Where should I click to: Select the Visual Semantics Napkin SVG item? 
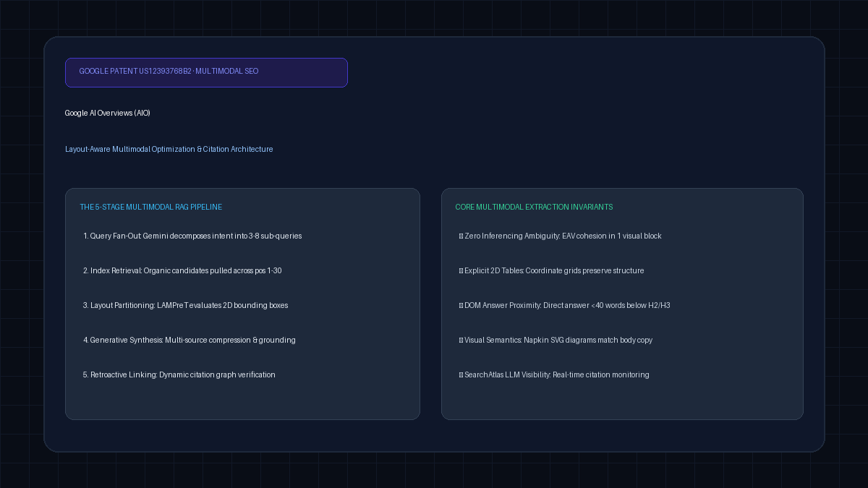tap(556, 340)
